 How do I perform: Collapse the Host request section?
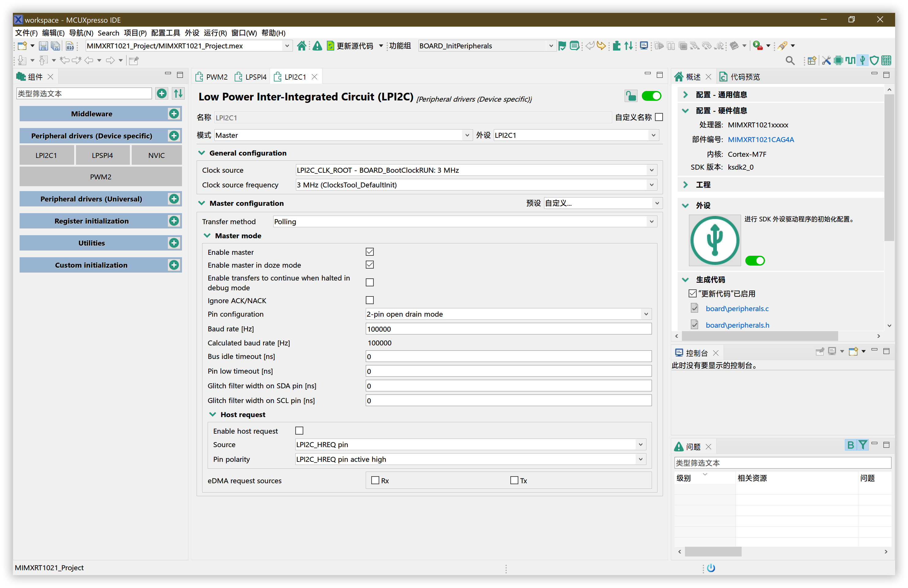pyautogui.click(x=213, y=414)
